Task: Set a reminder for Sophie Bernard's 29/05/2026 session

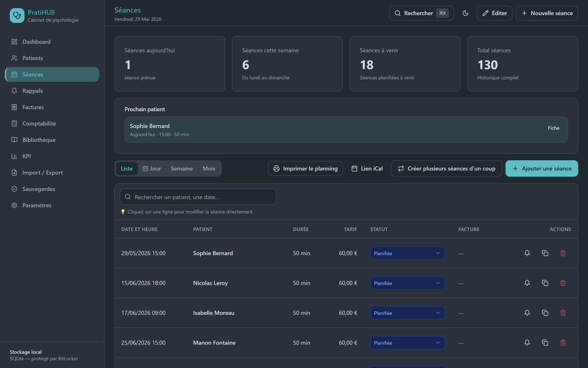Action: (x=527, y=253)
